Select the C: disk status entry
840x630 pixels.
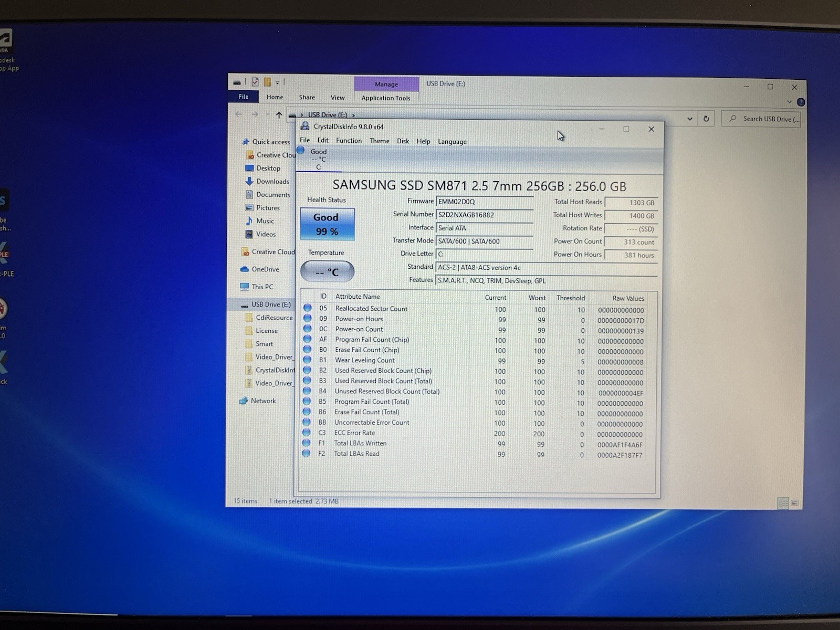tap(319, 159)
